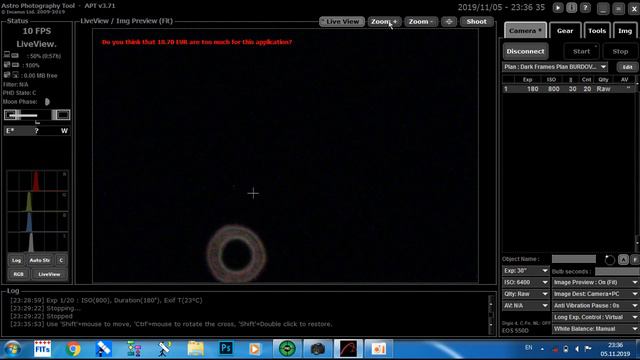Click the Action Center flag tray icon
This screenshot has height=360, width=640.
pos(588,349)
